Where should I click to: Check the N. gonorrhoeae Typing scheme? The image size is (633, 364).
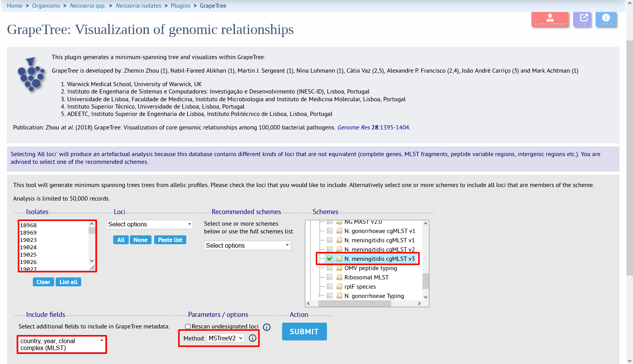pos(330,296)
